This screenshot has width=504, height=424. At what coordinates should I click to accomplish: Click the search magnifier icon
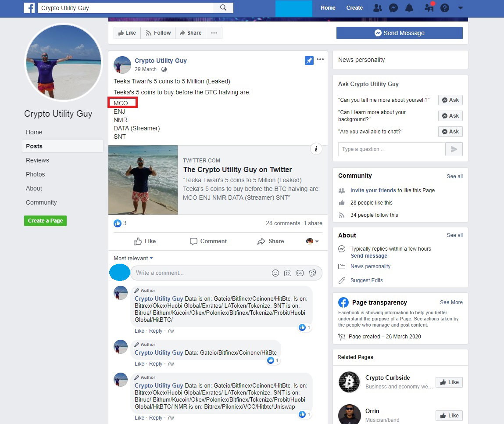click(x=223, y=8)
